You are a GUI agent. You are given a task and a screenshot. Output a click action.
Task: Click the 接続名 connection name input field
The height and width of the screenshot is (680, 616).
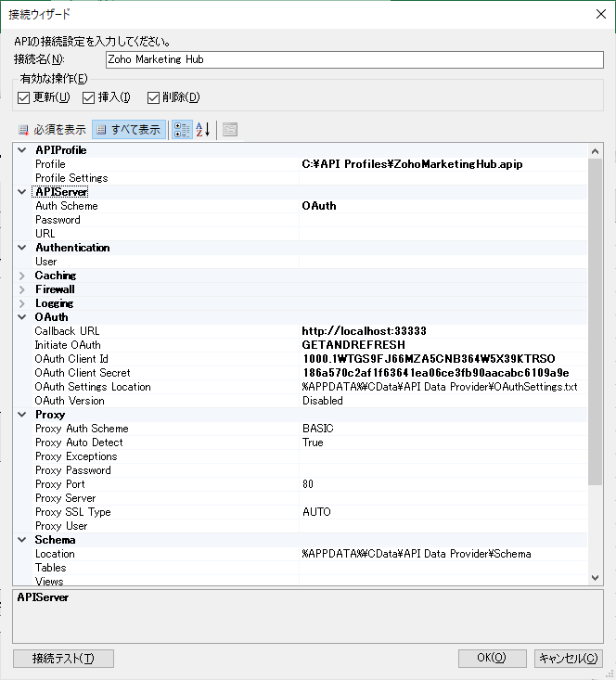[x=354, y=59]
